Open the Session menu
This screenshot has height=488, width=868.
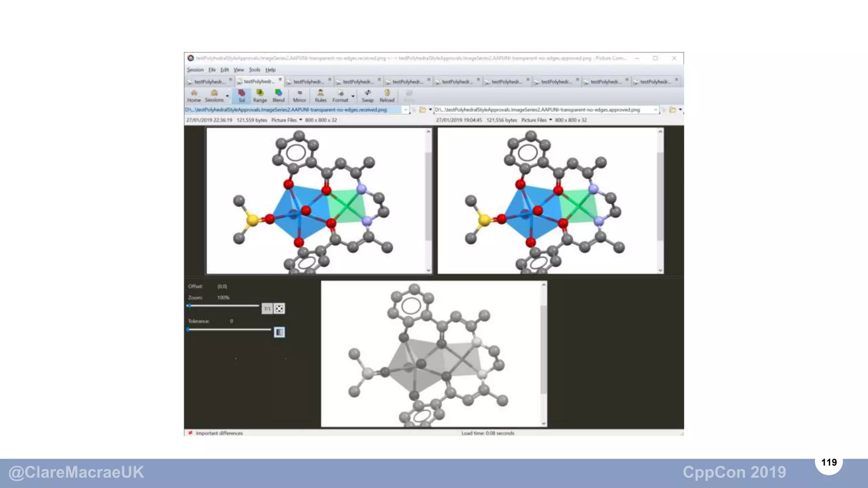click(x=195, y=70)
